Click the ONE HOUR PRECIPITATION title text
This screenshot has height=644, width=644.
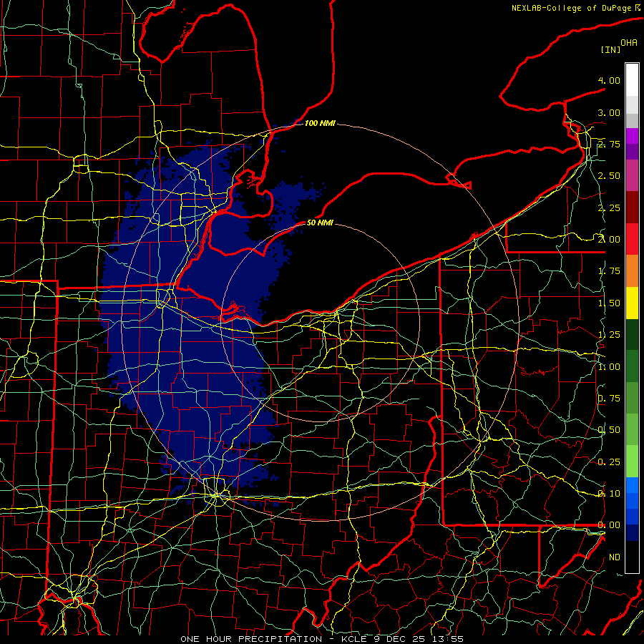point(251,639)
